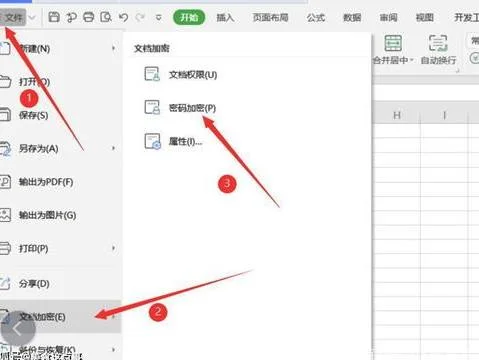The height and width of the screenshot is (360, 479).
Task: Open 属性(I)... in submenu
Action: click(x=185, y=142)
